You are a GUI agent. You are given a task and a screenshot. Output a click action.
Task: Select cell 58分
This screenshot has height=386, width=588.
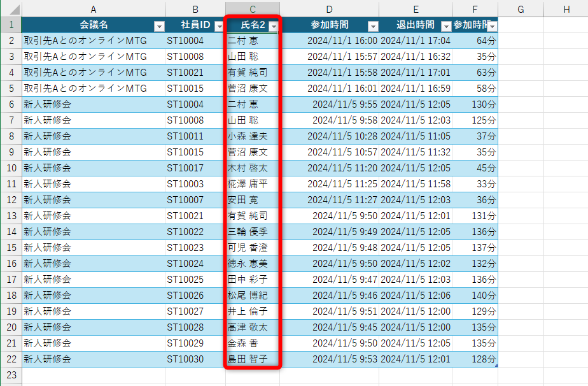point(475,89)
